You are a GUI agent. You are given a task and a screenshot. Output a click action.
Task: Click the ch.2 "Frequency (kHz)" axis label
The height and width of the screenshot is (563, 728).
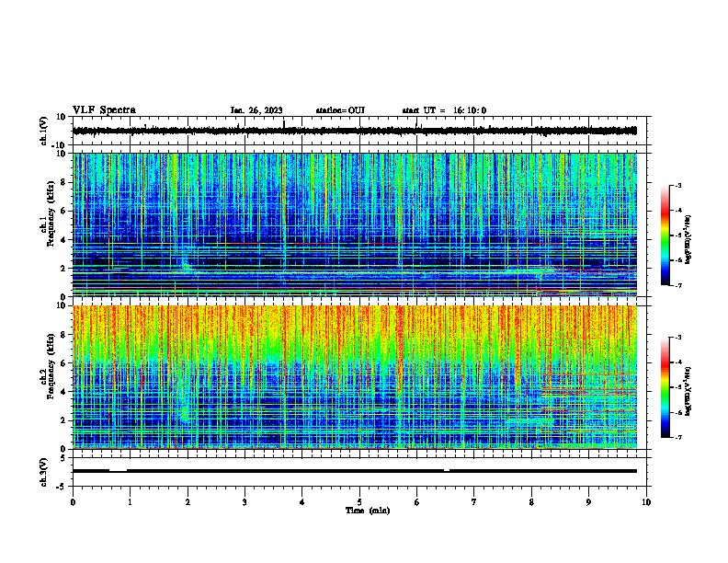click(x=51, y=366)
